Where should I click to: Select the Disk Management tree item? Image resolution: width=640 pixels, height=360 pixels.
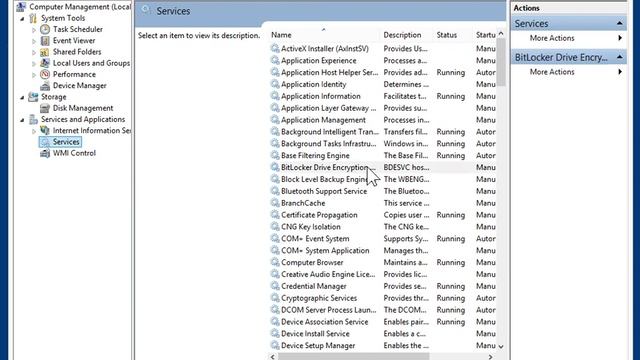pyautogui.click(x=83, y=108)
